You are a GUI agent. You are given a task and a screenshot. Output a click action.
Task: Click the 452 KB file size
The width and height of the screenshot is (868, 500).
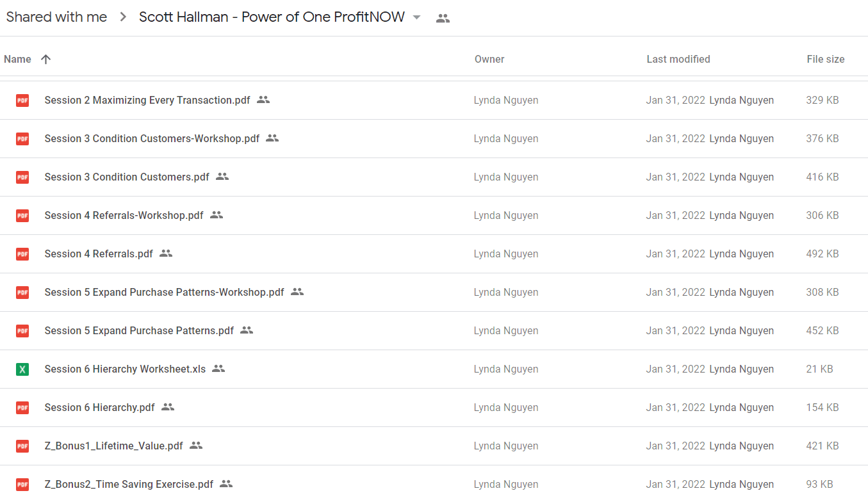[823, 330]
